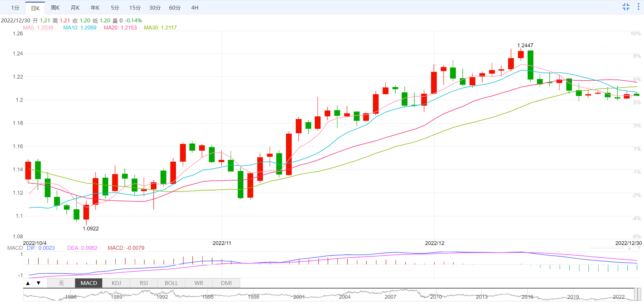Image resolution: width=644 pixels, height=307 pixels.
Task: Open the 年K yearly chart
Action: (95, 7)
